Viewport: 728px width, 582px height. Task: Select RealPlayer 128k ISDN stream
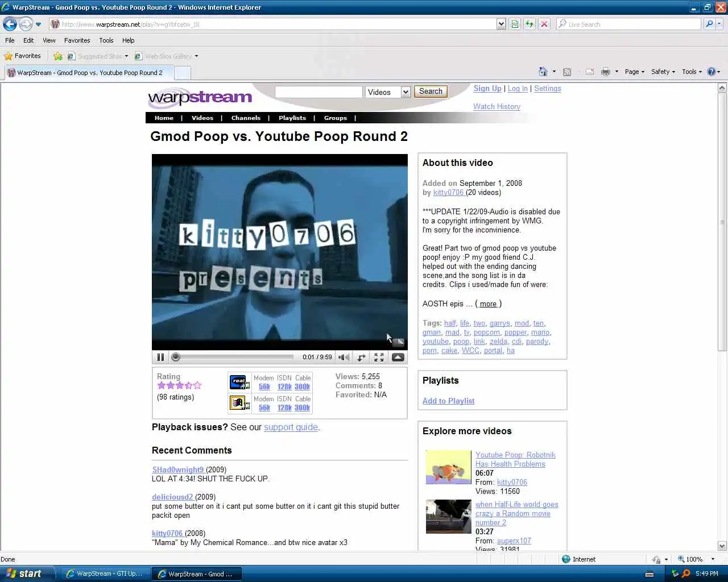tap(284, 387)
